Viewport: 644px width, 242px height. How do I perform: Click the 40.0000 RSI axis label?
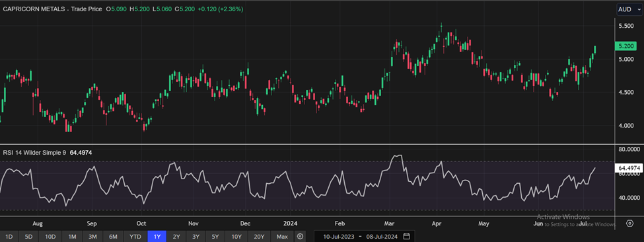point(629,198)
